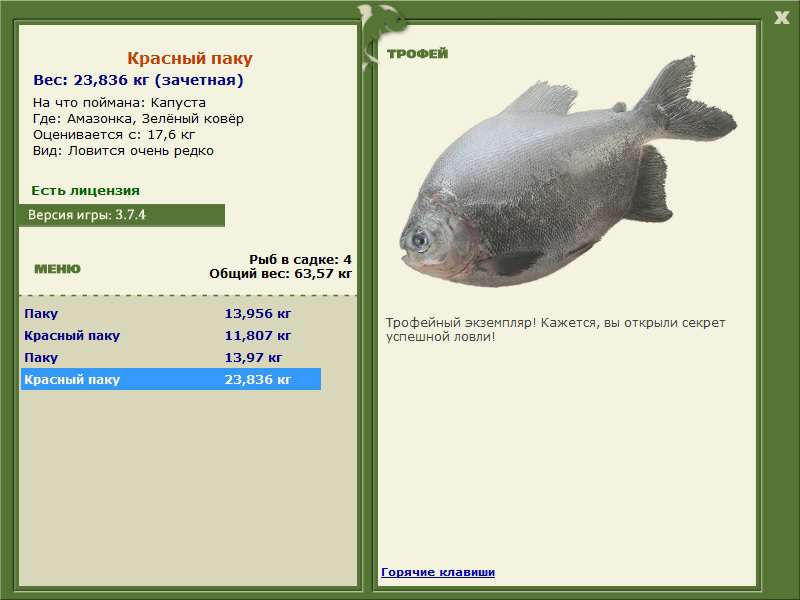This screenshot has height=600, width=800.
Task: Close the fish catch window with X
Action: click(x=781, y=18)
